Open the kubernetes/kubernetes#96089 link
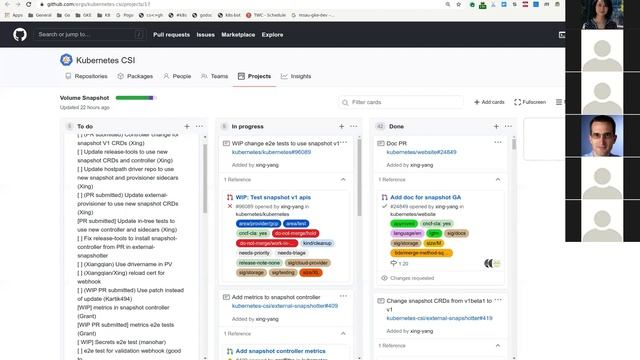This screenshot has width=640, height=360. click(x=271, y=152)
